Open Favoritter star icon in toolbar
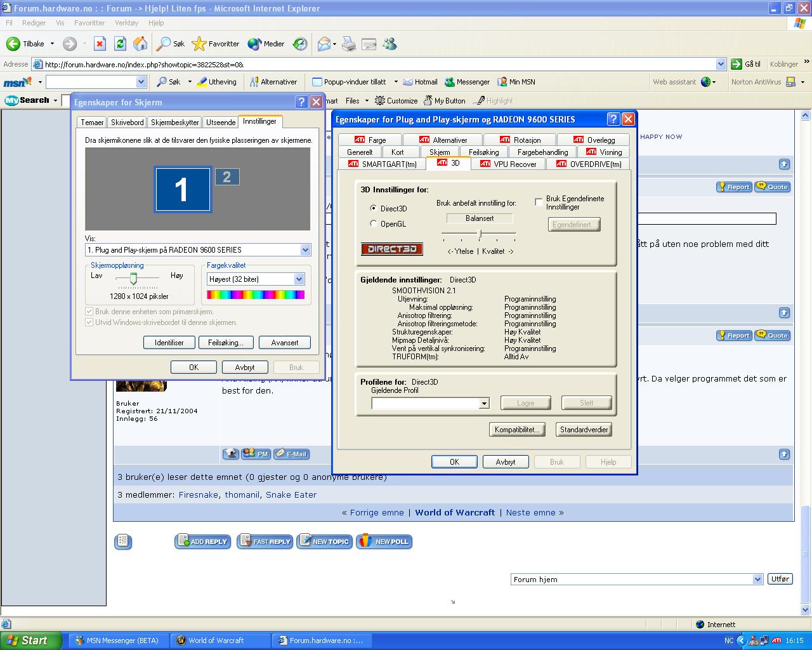Image resolution: width=812 pixels, height=650 pixels. click(x=199, y=44)
